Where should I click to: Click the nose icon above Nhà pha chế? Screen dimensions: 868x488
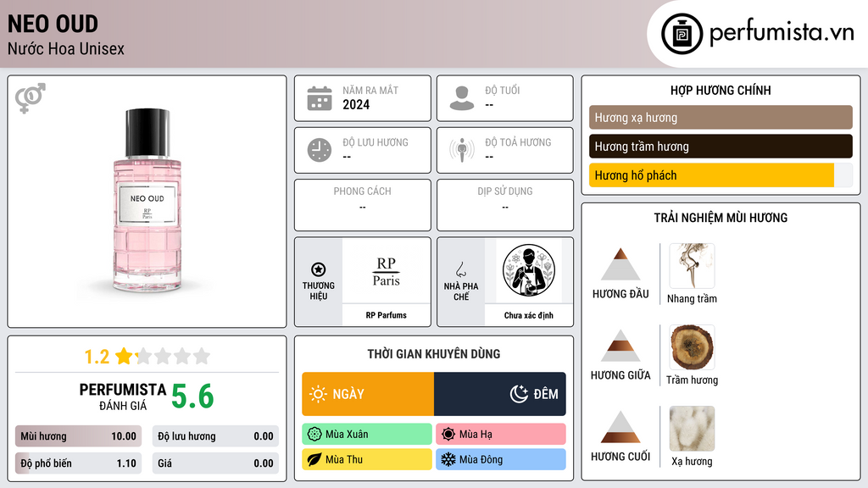point(460,269)
